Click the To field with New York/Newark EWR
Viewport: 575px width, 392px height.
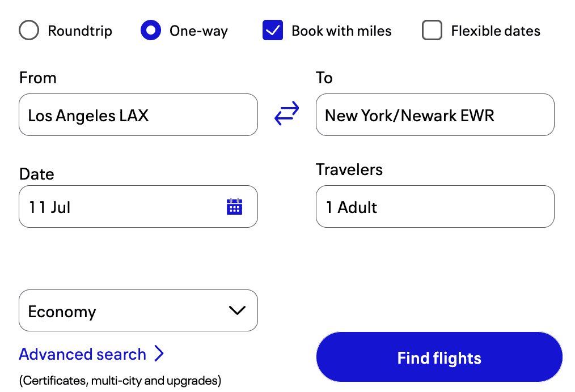tap(435, 115)
